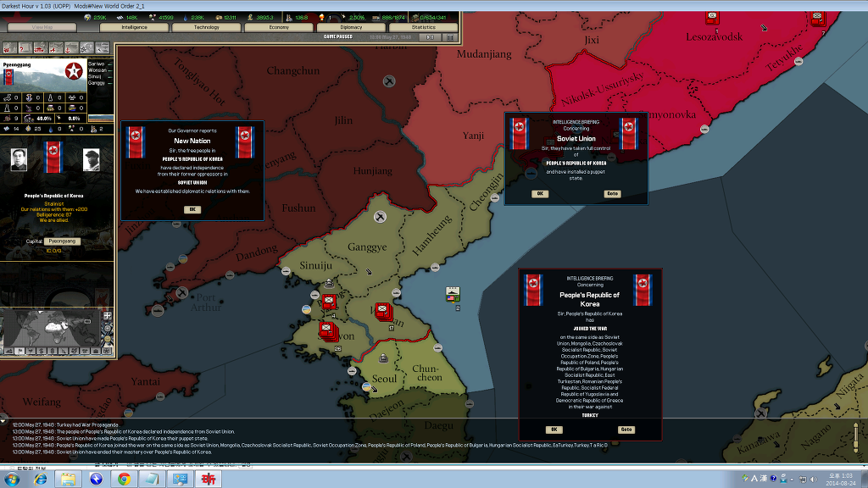Select the air units toolbar icon
This screenshot has height=488, width=868.
coord(56,48)
